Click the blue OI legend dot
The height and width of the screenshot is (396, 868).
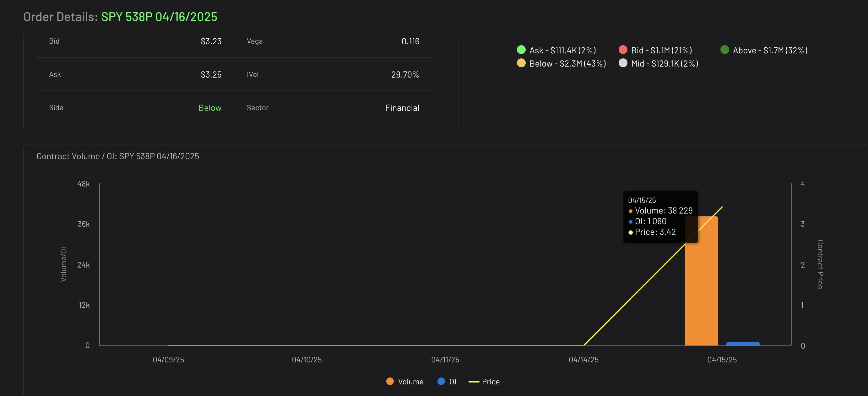[x=441, y=381]
